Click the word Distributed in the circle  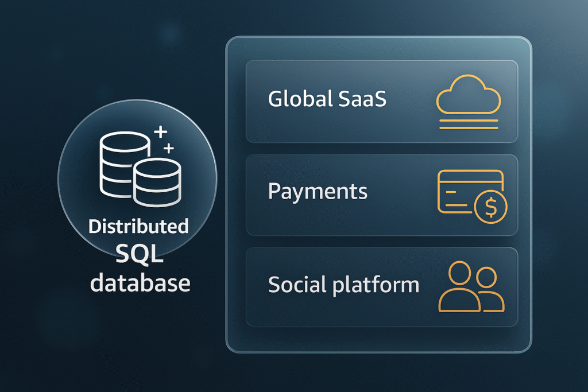(x=138, y=226)
